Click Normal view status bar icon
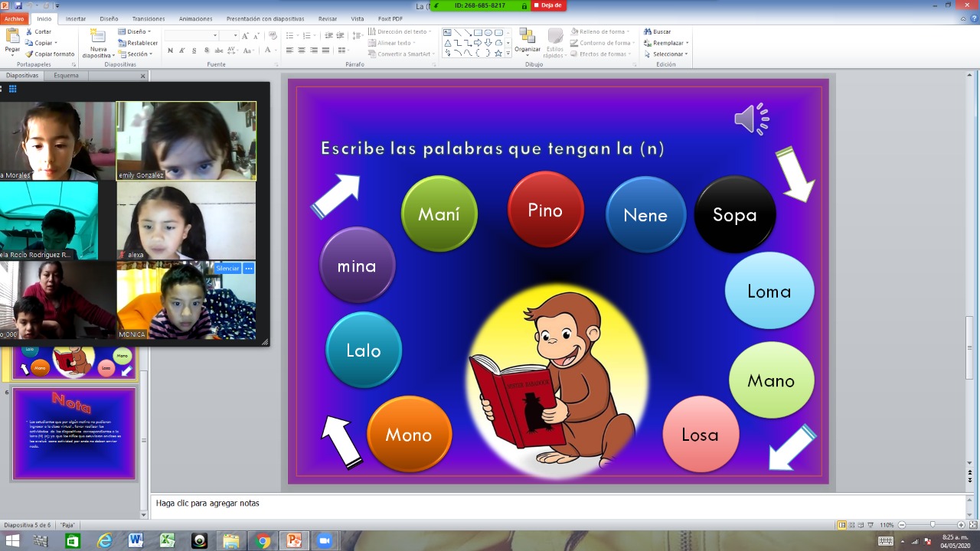Image resolution: width=980 pixels, height=551 pixels. (x=841, y=525)
